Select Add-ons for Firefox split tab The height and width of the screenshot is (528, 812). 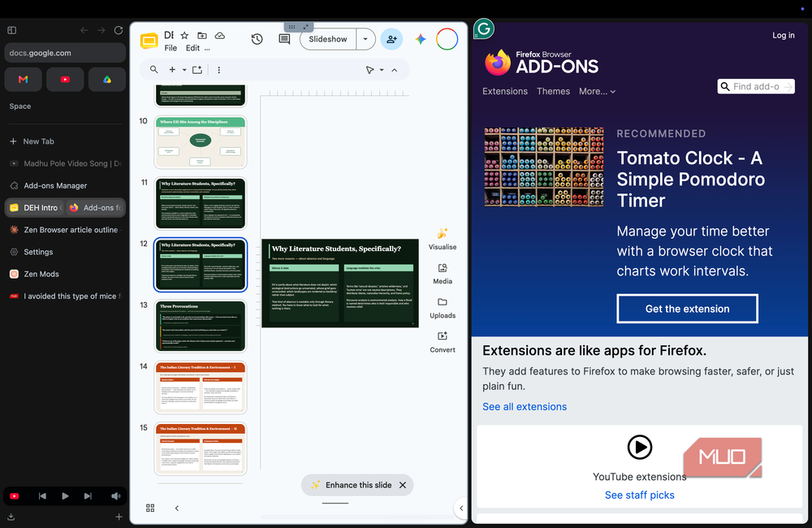[x=96, y=207]
